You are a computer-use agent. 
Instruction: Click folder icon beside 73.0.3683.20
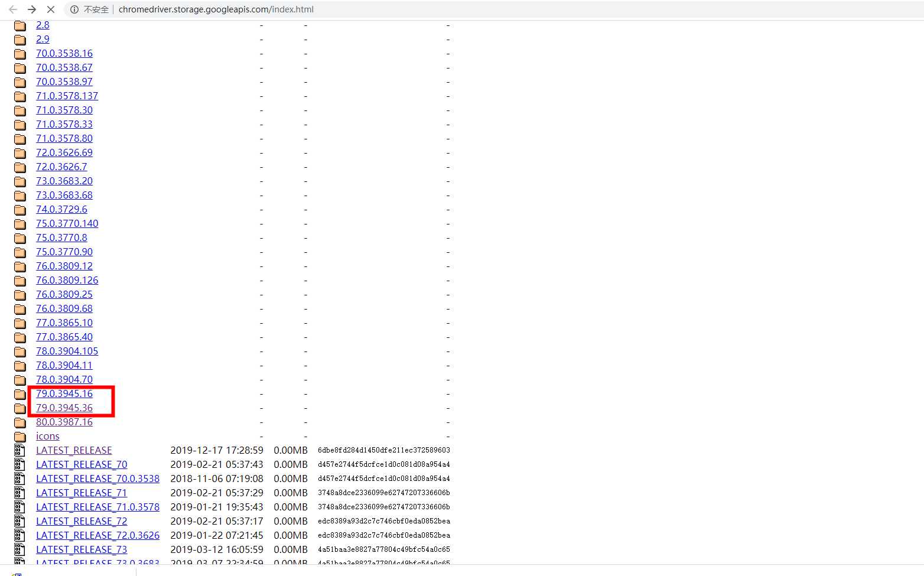20,181
